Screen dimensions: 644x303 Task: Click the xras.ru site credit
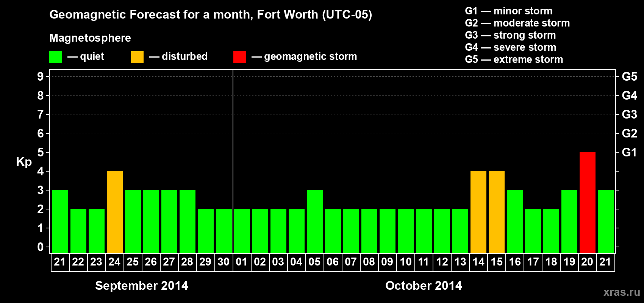coord(622,292)
